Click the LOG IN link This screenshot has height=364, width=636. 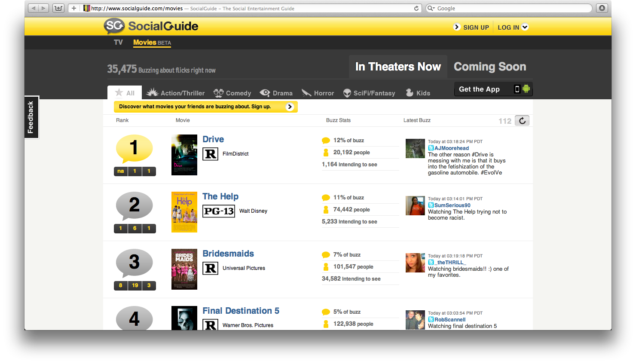(x=508, y=28)
